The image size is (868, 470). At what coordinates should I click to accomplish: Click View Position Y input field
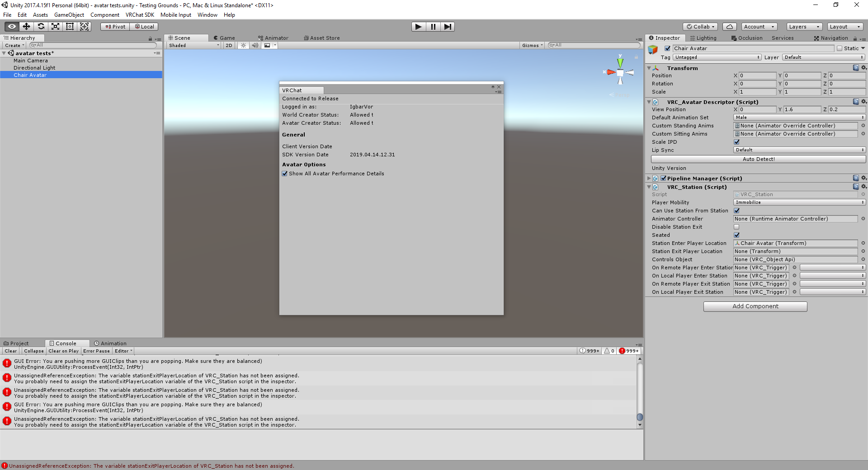802,109
